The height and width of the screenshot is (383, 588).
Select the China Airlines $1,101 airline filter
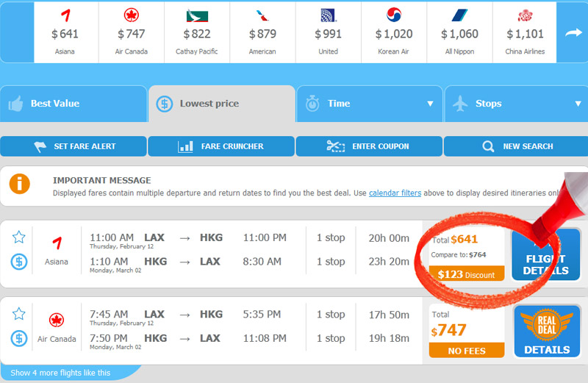coord(525,32)
